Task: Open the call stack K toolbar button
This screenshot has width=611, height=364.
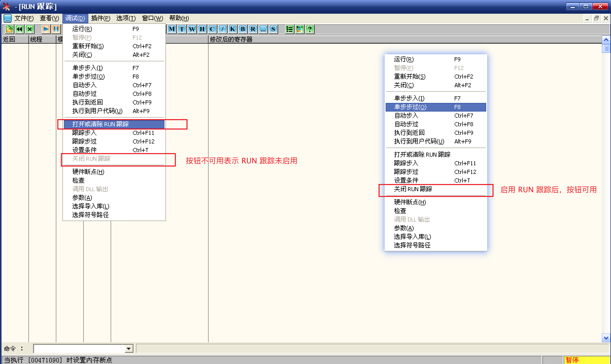Action: [233, 29]
